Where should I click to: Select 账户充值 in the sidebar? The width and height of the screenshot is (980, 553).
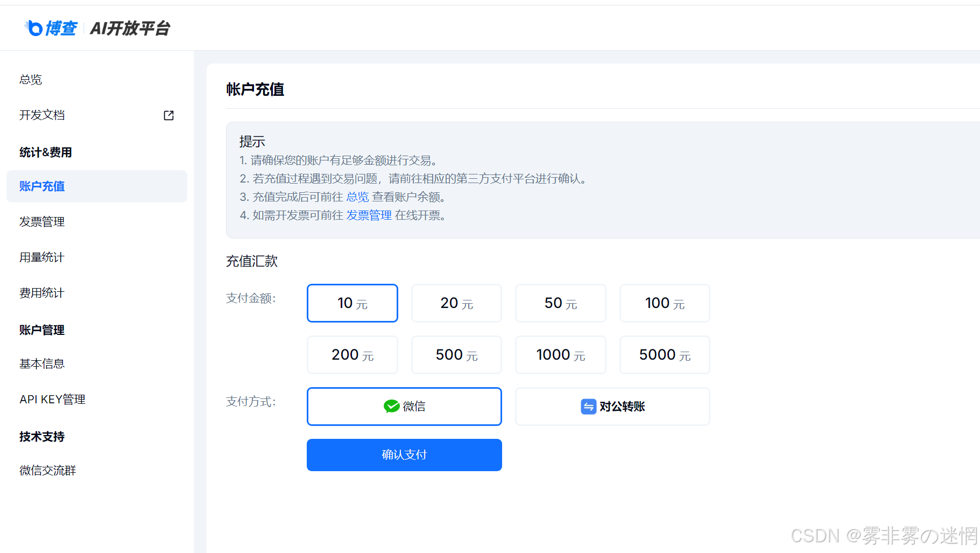point(97,186)
